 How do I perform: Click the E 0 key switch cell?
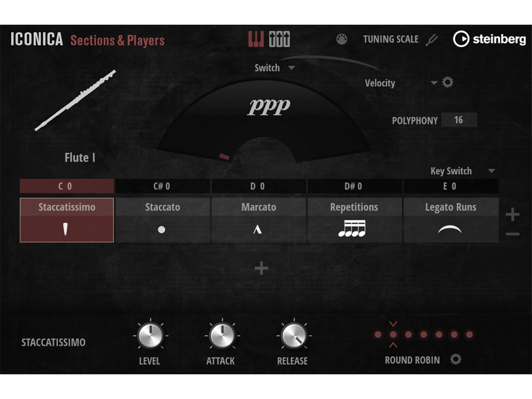[x=450, y=186]
